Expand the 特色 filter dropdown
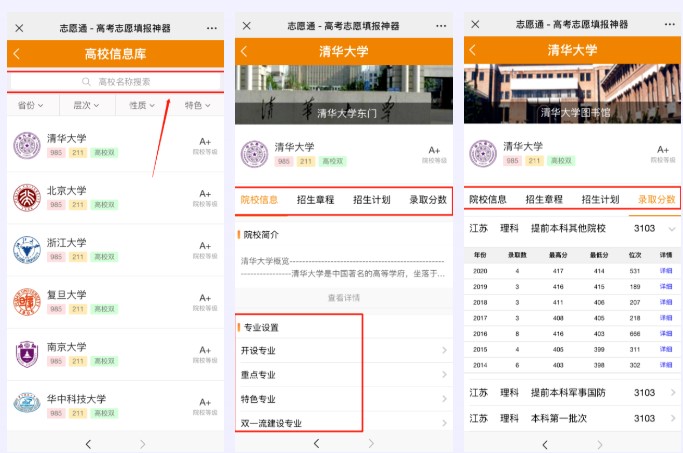This screenshot has height=453, width=683. click(x=198, y=106)
